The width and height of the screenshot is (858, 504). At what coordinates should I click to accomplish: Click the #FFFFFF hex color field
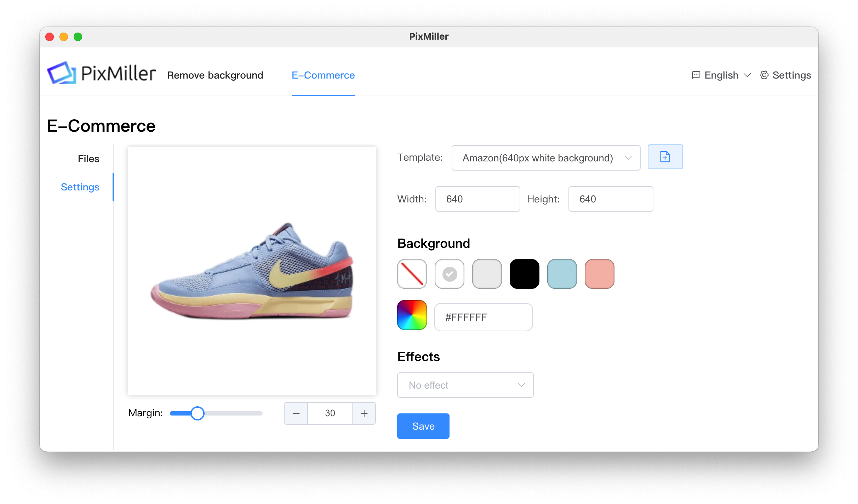tap(483, 317)
